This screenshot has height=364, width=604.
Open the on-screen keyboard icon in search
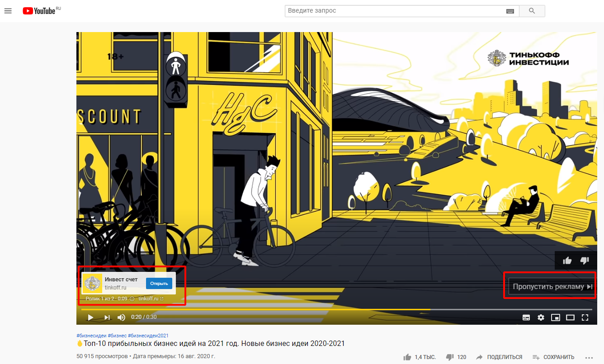click(510, 11)
